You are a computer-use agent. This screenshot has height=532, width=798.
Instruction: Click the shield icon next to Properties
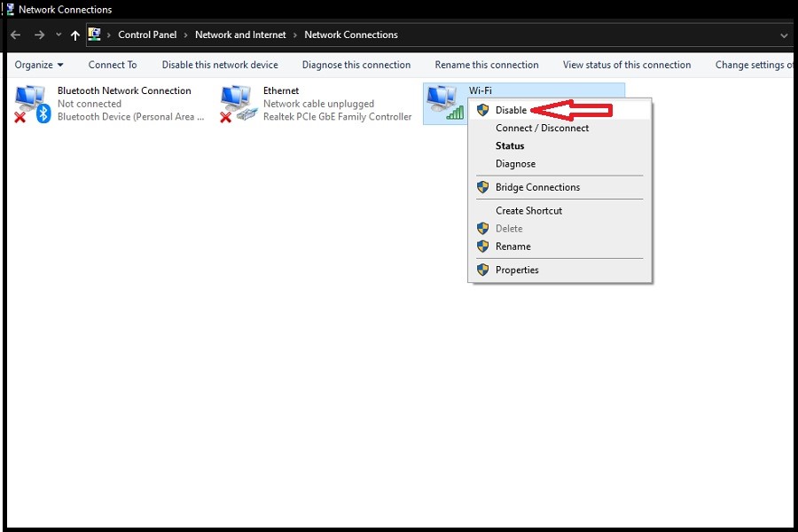(482, 270)
